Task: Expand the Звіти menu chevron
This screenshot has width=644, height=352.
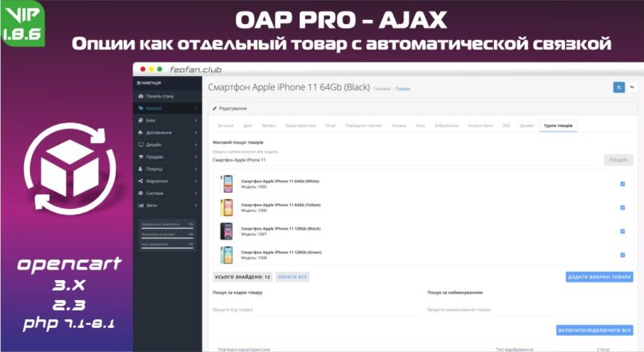Action: pos(196,205)
